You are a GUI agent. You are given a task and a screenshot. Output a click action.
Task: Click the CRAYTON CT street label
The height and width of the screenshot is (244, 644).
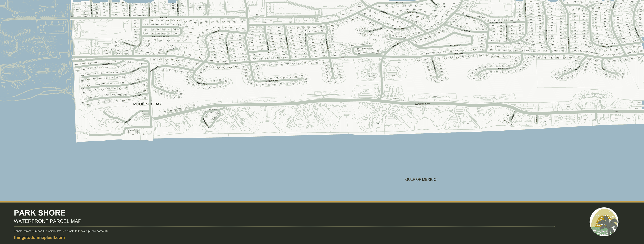[x=170, y=50]
